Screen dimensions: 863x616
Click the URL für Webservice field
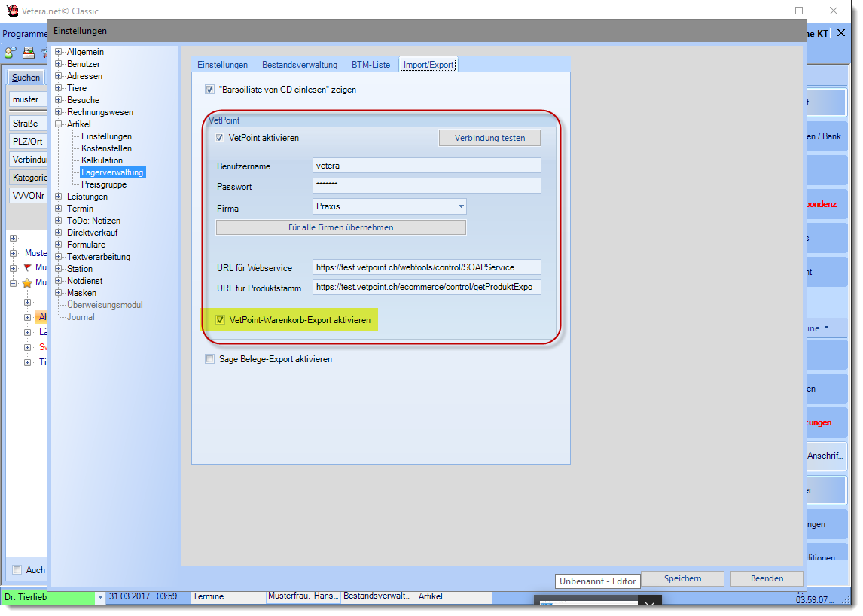point(426,267)
